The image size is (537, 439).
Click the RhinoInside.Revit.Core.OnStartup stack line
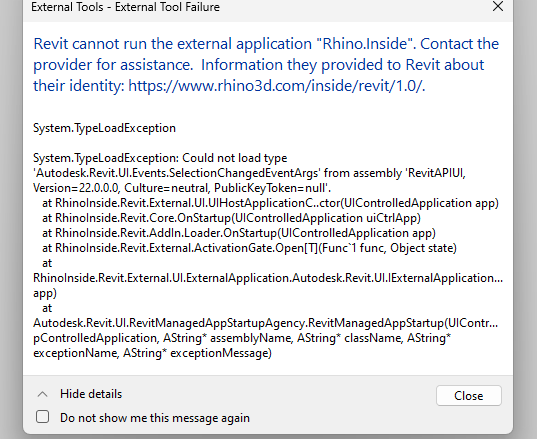pos(231,218)
